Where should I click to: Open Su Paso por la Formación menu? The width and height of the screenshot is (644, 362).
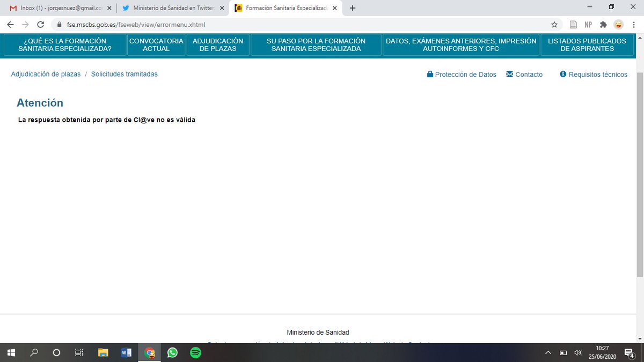(x=316, y=45)
